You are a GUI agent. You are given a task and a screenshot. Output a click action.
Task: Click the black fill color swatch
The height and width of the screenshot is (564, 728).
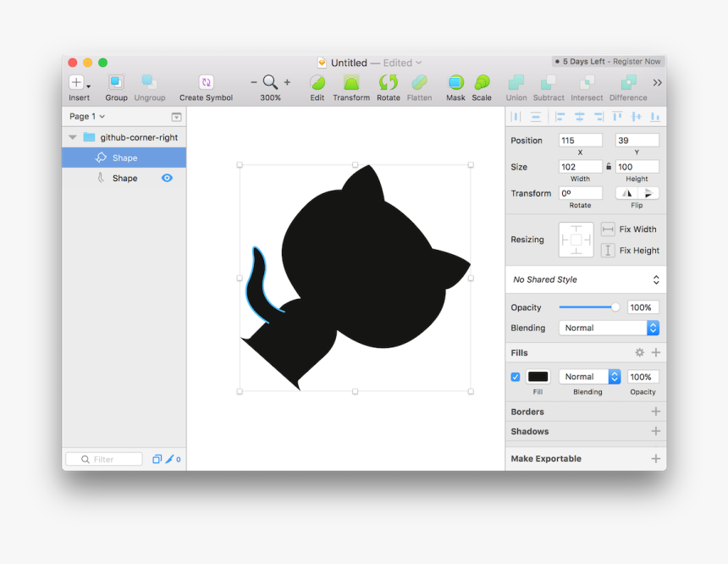tap(538, 377)
